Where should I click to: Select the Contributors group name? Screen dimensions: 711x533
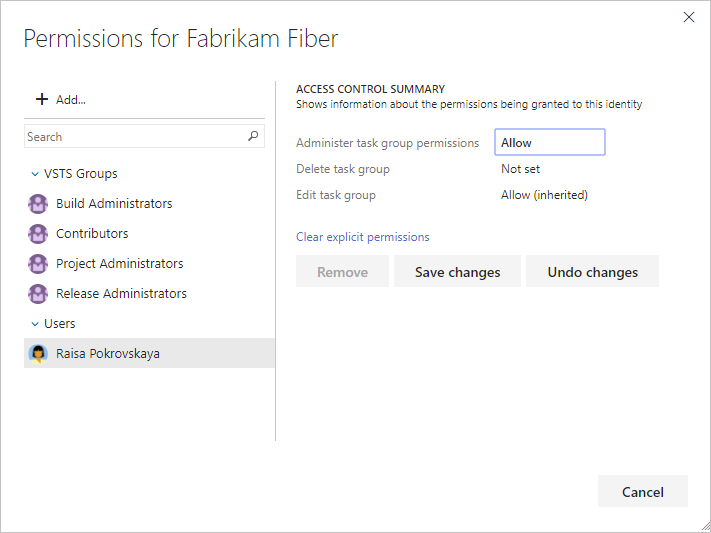(92, 234)
